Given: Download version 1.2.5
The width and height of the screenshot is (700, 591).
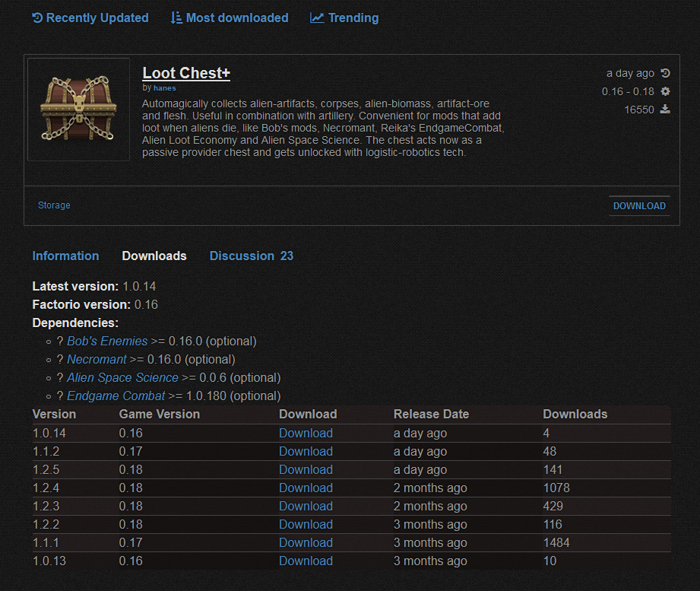Looking at the screenshot, I should pos(306,470).
